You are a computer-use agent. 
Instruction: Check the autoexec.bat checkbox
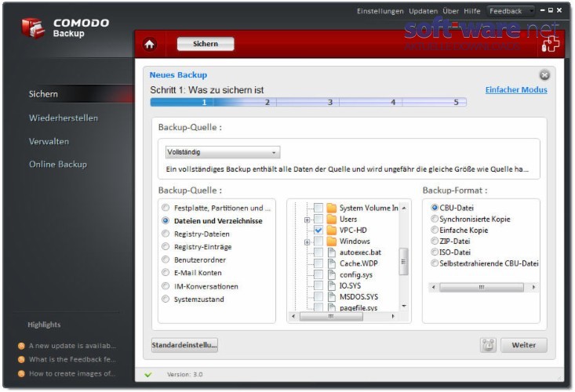tap(318, 252)
